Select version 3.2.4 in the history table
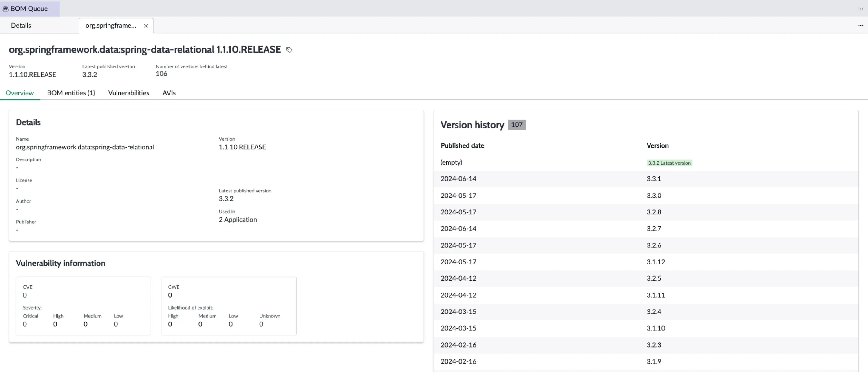 (654, 312)
